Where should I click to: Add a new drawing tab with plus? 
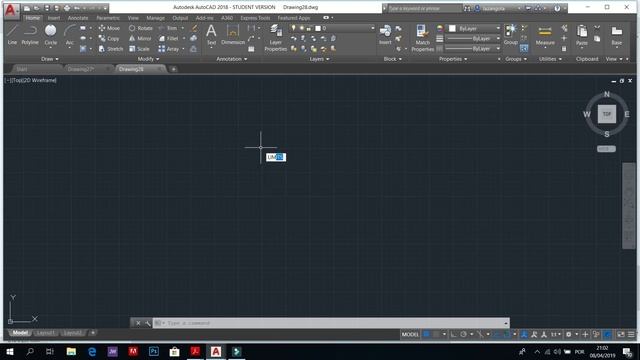[x=173, y=69]
